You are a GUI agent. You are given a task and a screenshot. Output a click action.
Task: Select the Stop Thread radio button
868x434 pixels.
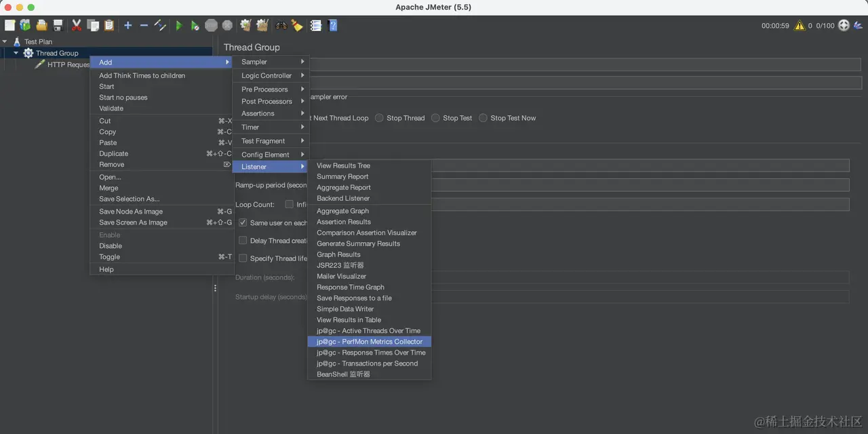point(379,117)
